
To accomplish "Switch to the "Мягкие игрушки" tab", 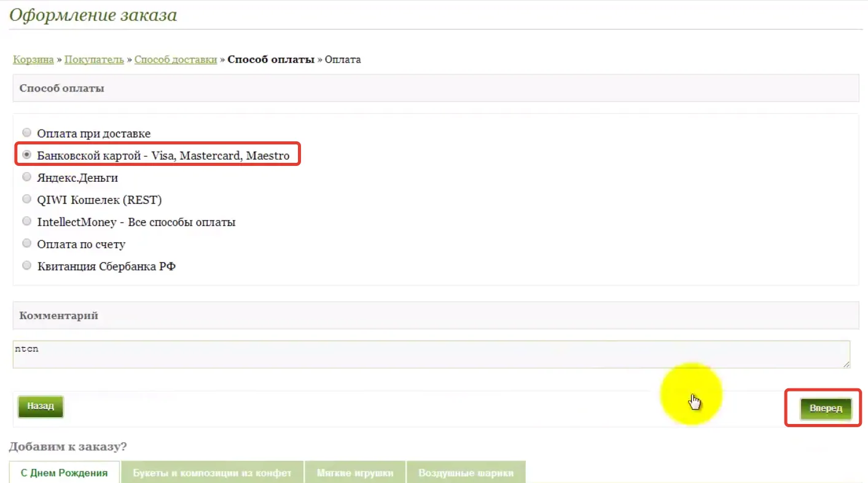I will click(354, 473).
